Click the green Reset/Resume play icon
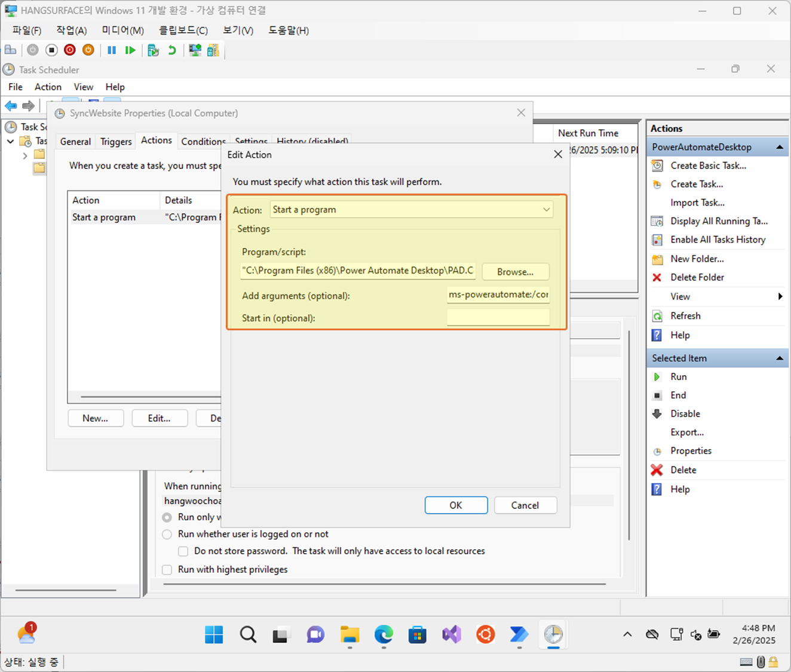 point(130,50)
